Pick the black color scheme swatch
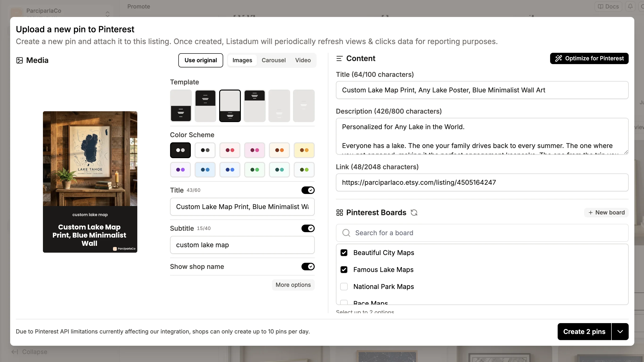Viewport: 644px width, 362px height. 180,150
